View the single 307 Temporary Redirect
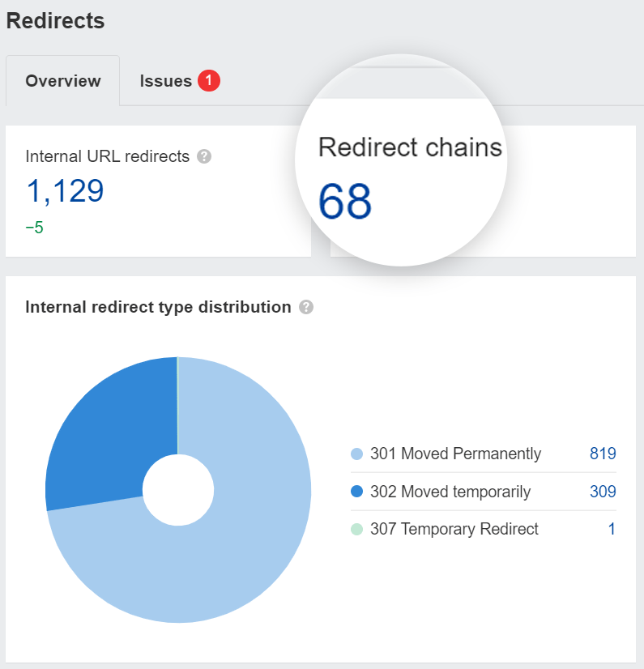 click(613, 529)
